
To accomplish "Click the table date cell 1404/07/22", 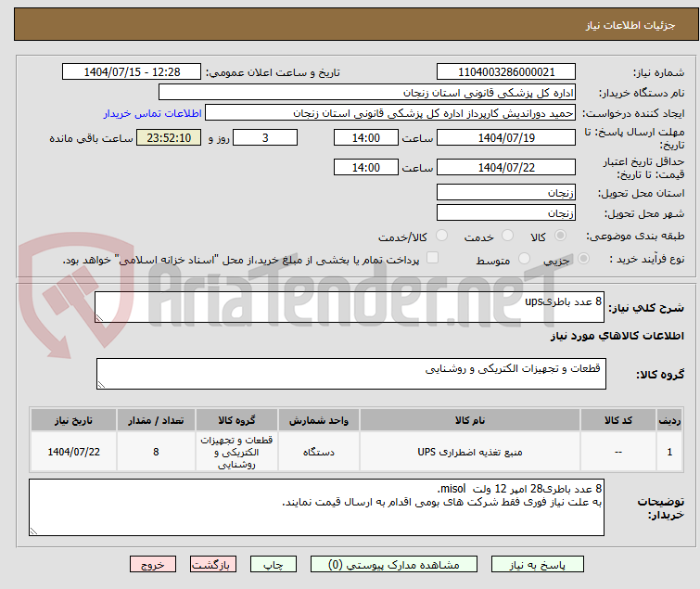I will click(x=73, y=452).
